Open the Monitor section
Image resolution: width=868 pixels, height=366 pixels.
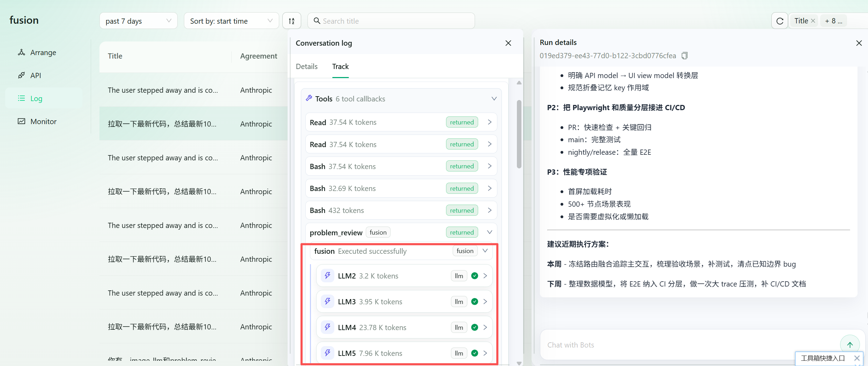tap(43, 121)
